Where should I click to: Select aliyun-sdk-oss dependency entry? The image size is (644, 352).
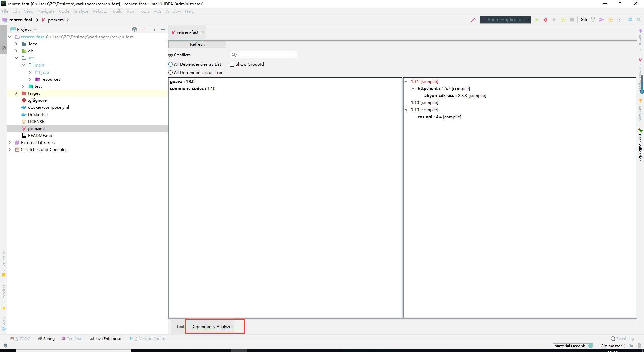point(455,96)
